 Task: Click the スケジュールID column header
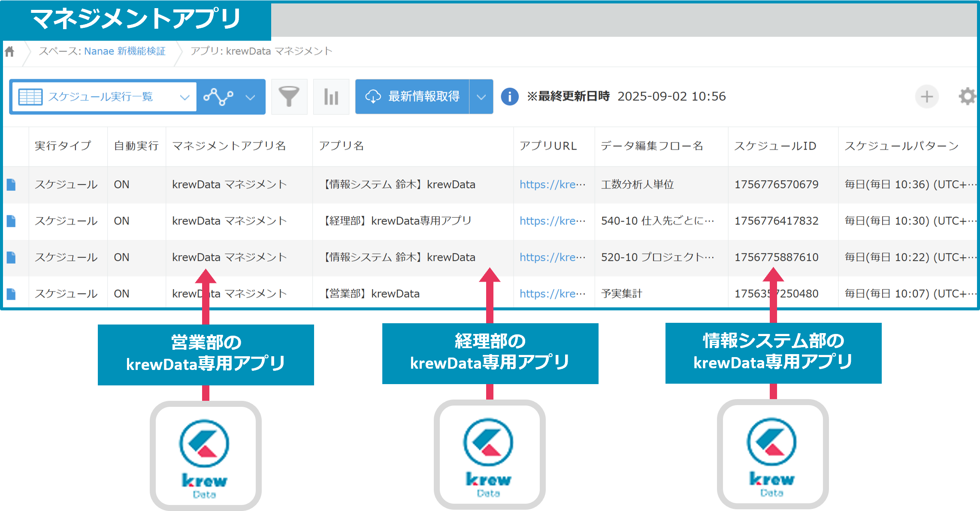click(x=775, y=146)
